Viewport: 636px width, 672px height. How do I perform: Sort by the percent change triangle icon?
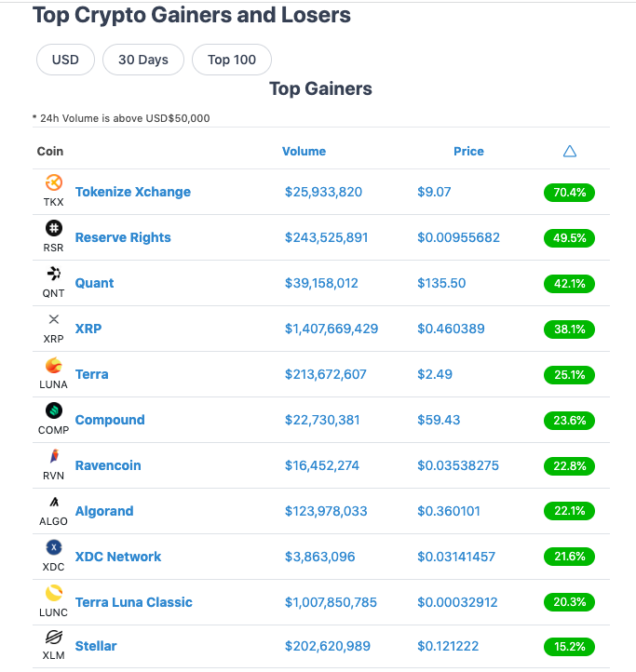click(570, 152)
